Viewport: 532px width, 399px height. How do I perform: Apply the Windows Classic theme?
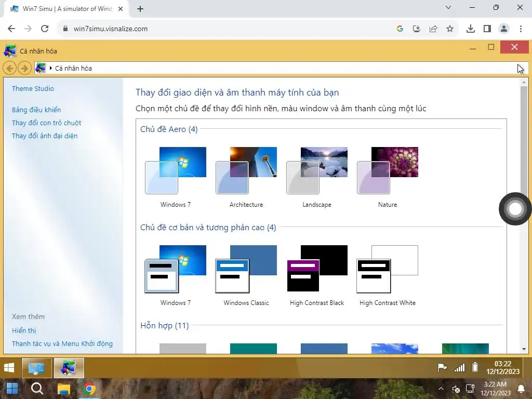(246, 275)
